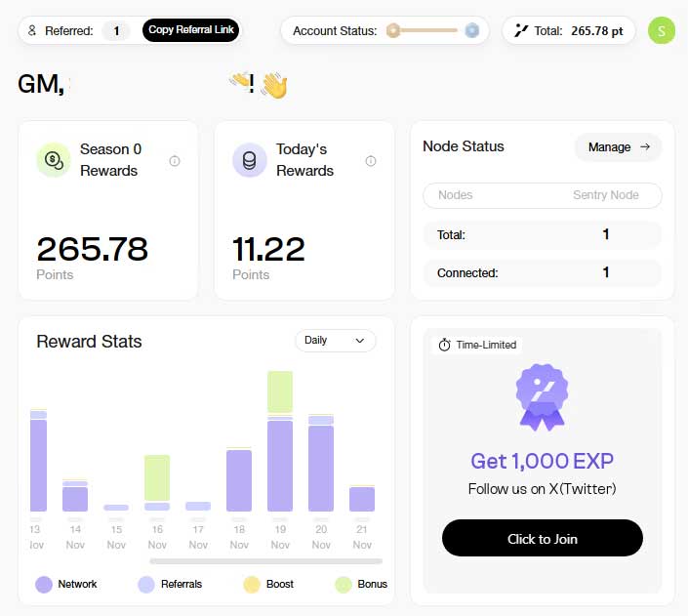Click the Copy Referral Link button
This screenshot has height=616, width=688.
click(x=190, y=30)
